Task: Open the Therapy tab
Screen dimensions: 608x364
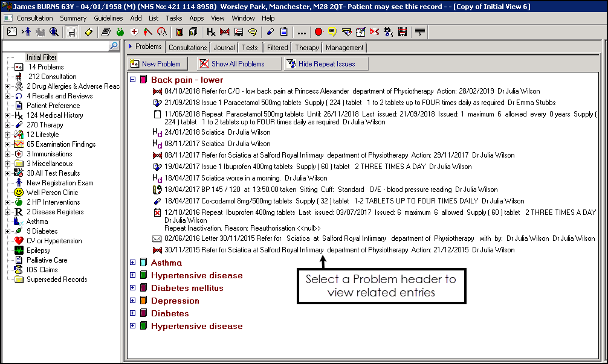Action: click(307, 48)
